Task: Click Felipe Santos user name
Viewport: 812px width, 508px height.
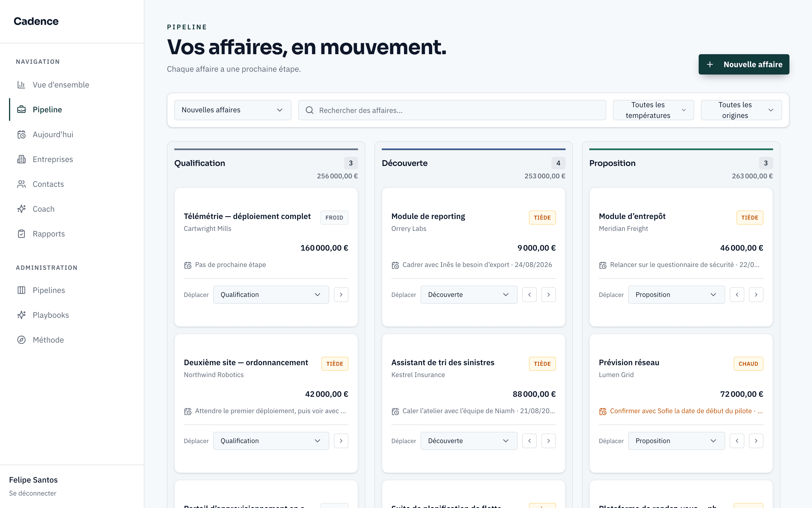Action: (x=33, y=480)
